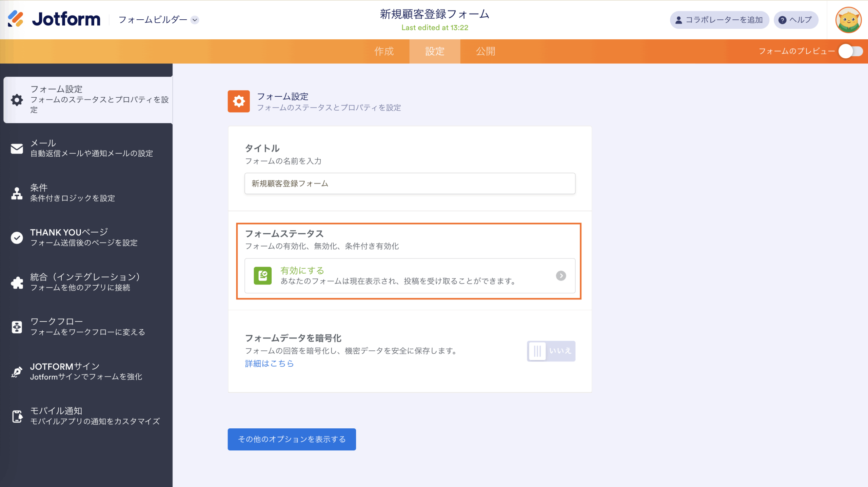Open the 詳細はこちら link
The image size is (868, 487).
coord(269,364)
